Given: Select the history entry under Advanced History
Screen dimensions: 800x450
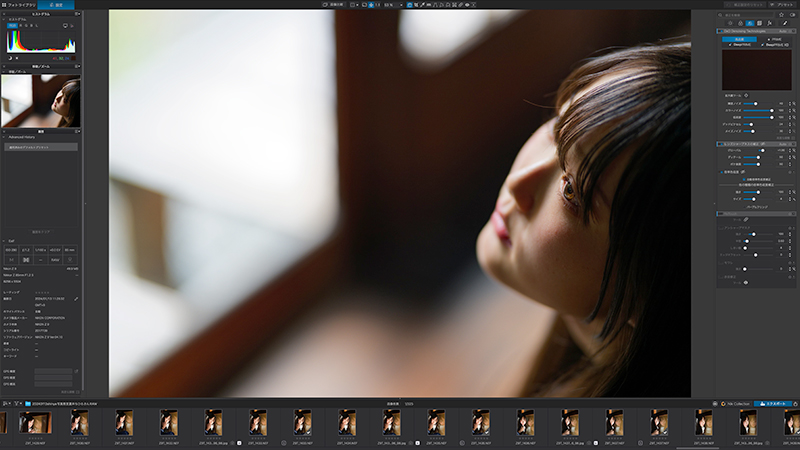Looking at the screenshot, I should 41,147.
